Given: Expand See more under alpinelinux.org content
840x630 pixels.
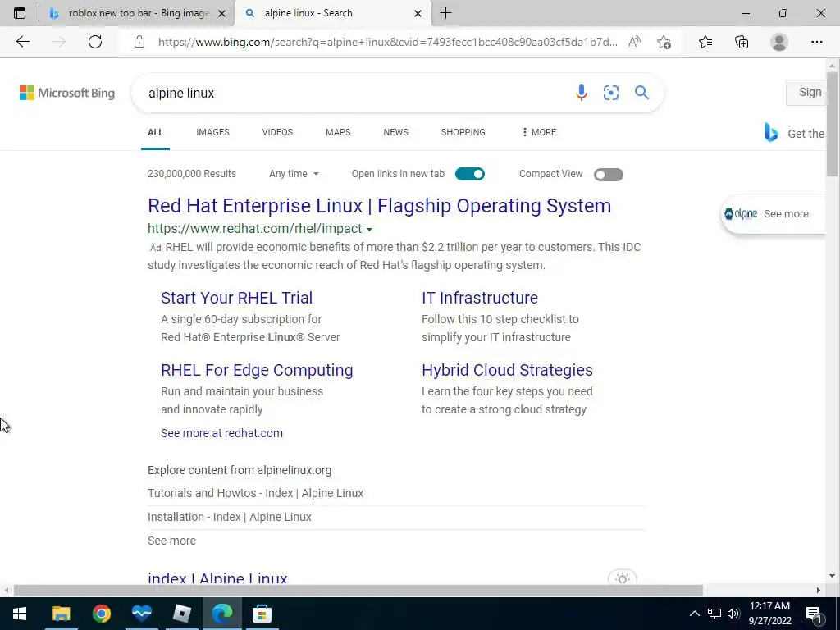Looking at the screenshot, I should 171,541.
